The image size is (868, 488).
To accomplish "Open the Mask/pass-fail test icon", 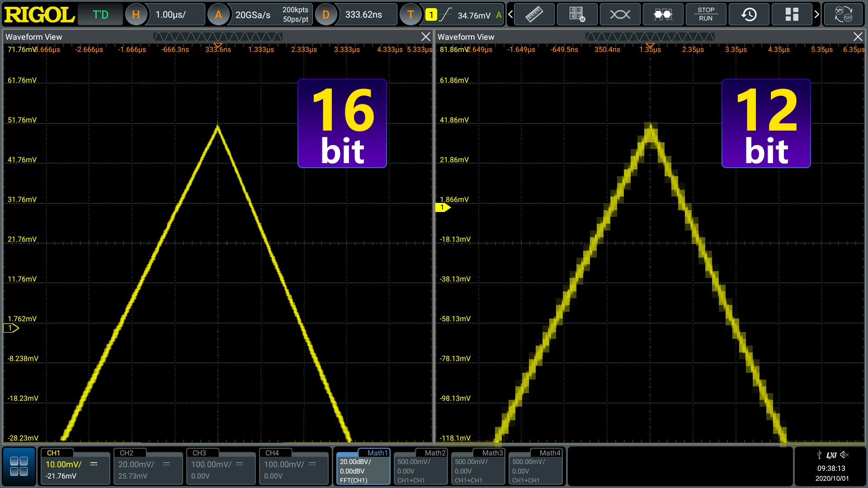I will [x=663, y=14].
